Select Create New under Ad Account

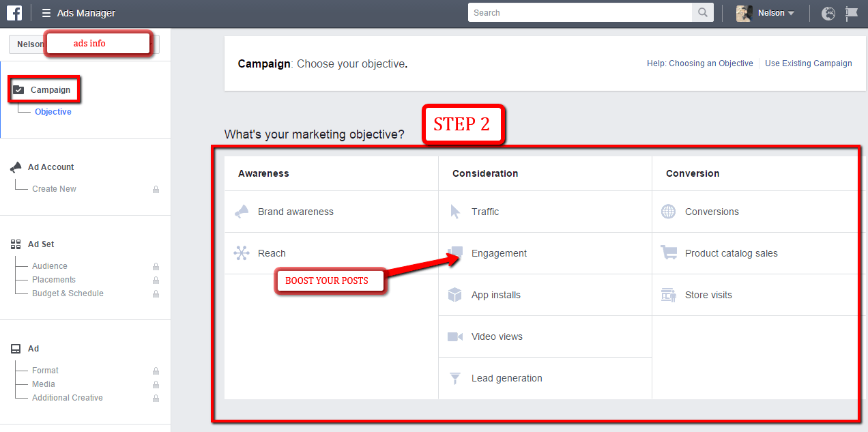tap(54, 189)
